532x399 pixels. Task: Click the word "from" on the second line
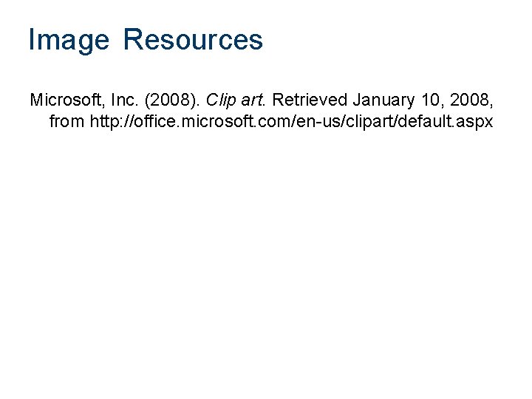click(x=66, y=121)
